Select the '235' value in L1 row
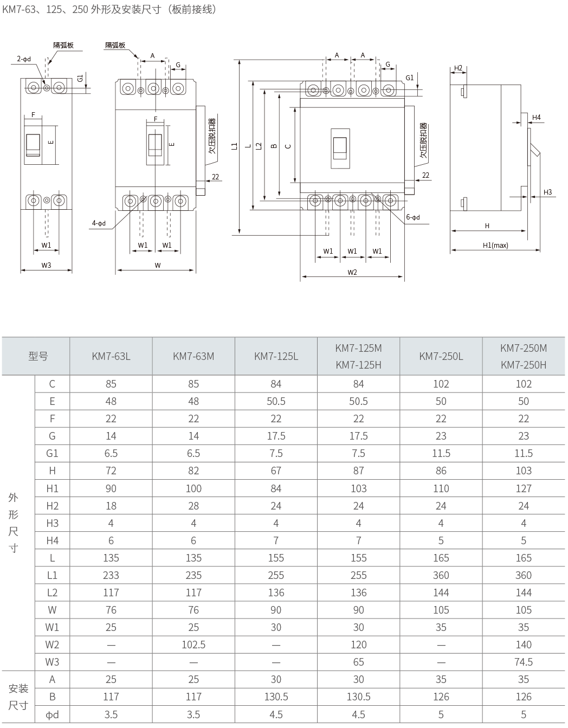The width and height of the screenshot is (568, 728). point(193,575)
